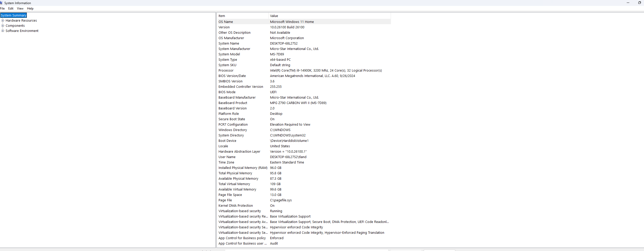
Task: Select the BaseBoard Version row
Action: click(x=304, y=108)
